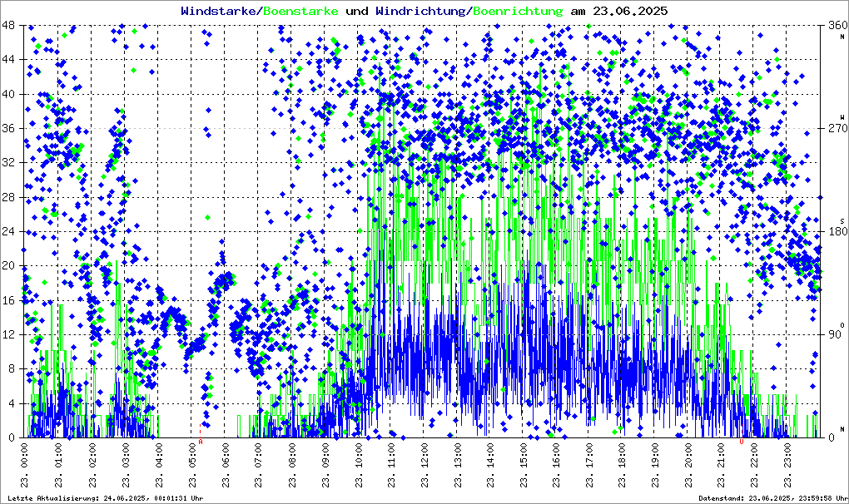This screenshot has width=849, height=504.
Task: Click the 270 West label on right axis
Action: coord(837,129)
